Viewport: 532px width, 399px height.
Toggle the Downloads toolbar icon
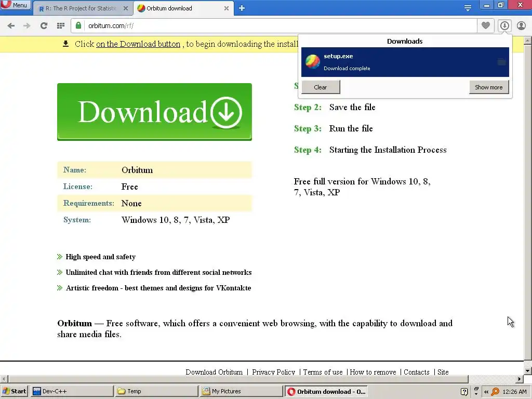[504, 25]
